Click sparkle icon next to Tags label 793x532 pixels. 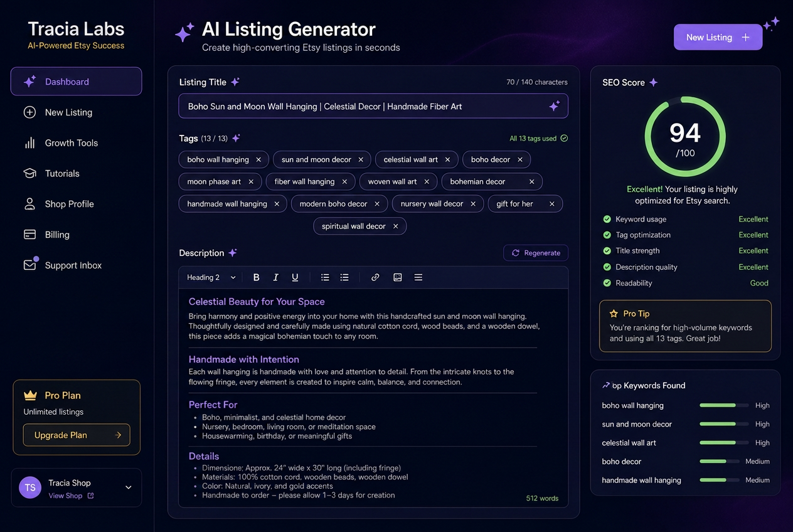pyautogui.click(x=236, y=138)
